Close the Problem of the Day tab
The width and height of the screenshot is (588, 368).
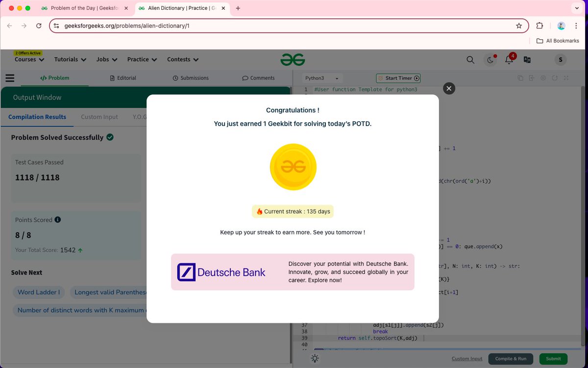click(x=125, y=8)
